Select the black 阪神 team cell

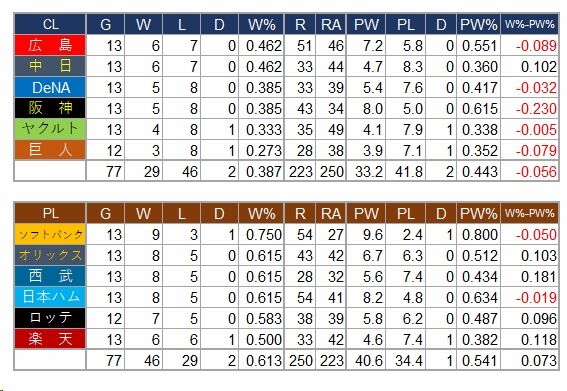tap(50, 108)
